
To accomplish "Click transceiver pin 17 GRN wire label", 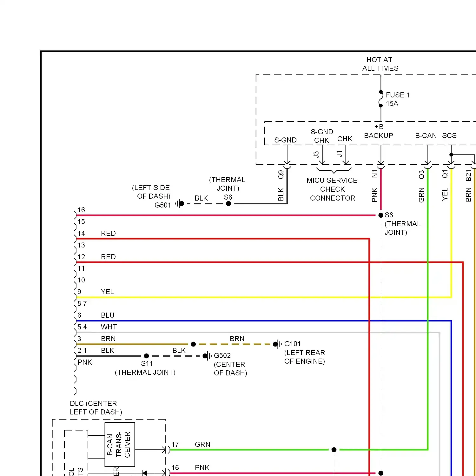I will pyautogui.click(x=202, y=444).
